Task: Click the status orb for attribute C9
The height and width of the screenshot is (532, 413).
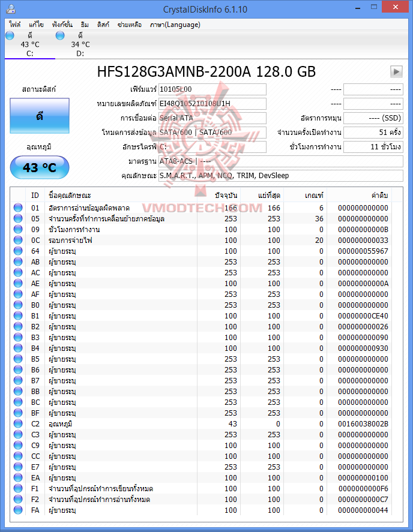Action: [x=18, y=445]
